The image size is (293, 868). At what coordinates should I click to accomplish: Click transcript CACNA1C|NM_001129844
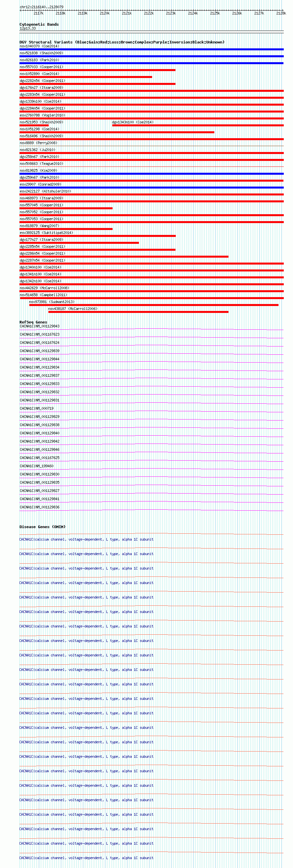click(x=40, y=359)
